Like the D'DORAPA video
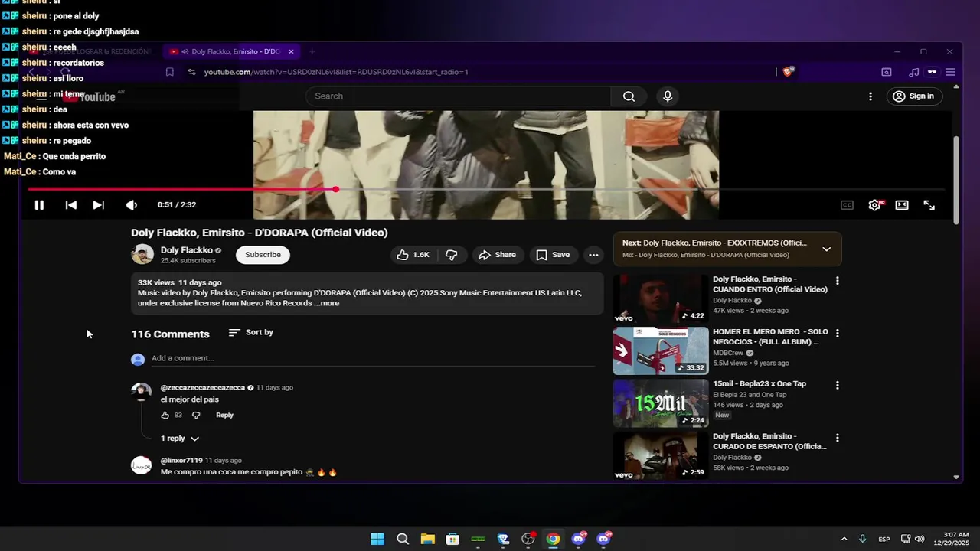Image resolution: width=980 pixels, height=551 pixels. pos(413,255)
